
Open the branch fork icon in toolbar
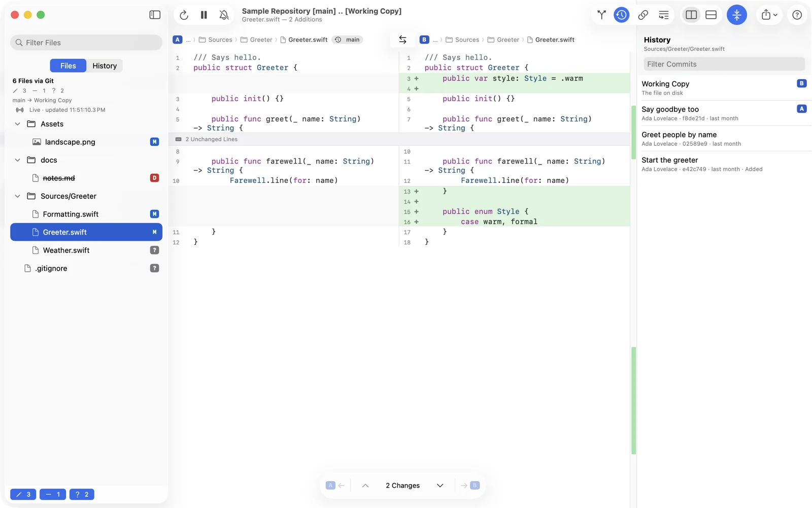pyautogui.click(x=601, y=15)
